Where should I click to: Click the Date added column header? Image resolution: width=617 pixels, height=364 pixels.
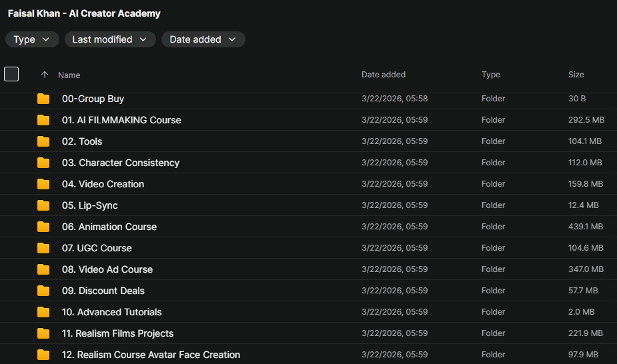pyautogui.click(x=383, y=75)
